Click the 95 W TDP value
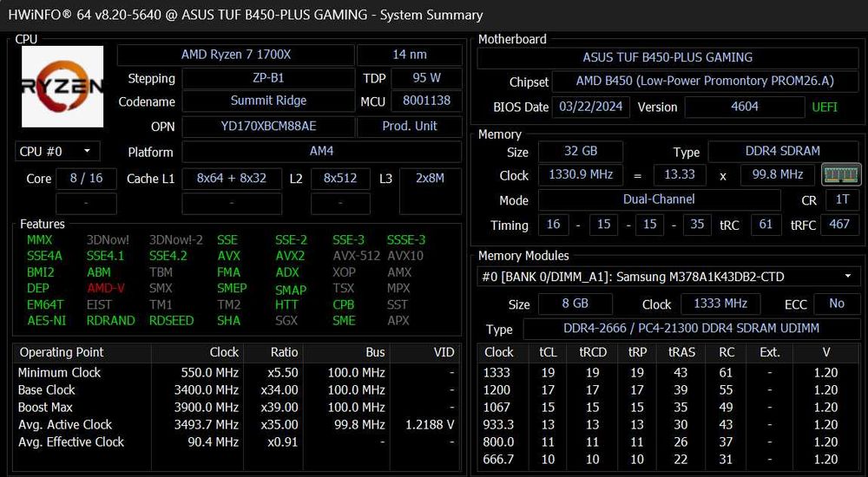Image resolution: width=868 pixels, height=477 pixels. tap(426, 78)
